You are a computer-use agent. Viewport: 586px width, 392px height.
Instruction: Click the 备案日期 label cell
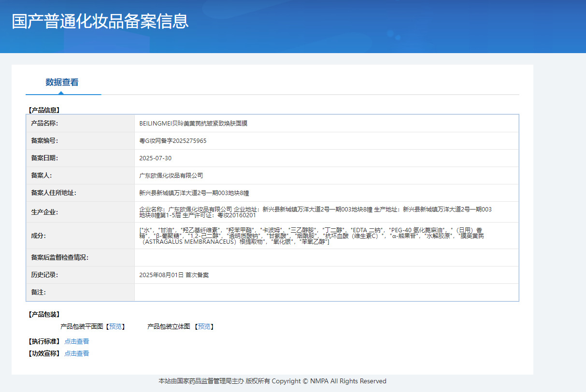80,158
